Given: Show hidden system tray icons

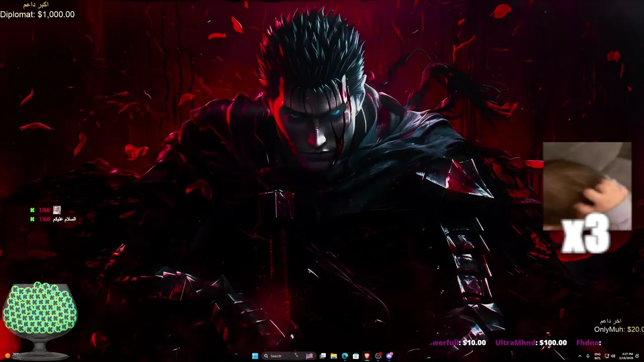Looking at the screenshot, I should point(580,356).
